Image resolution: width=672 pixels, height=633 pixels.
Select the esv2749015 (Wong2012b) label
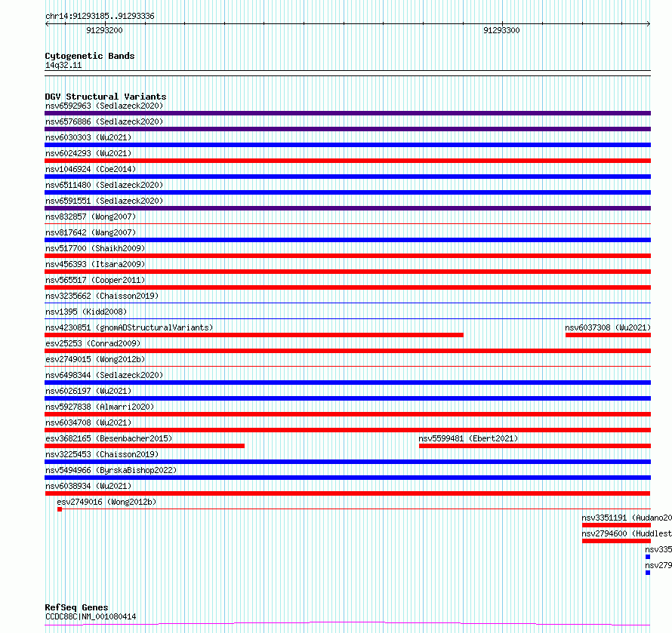95,359
